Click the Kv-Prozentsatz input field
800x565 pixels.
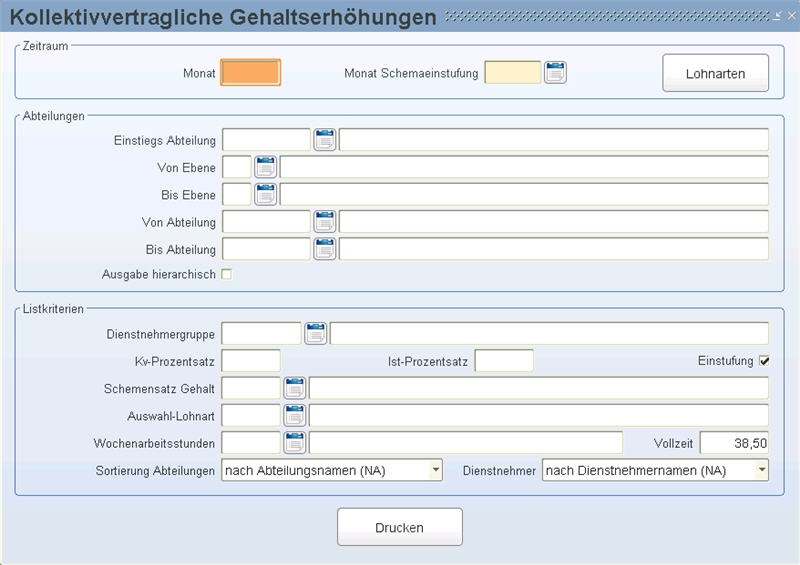pyautogui.click(x=251, y=361)
